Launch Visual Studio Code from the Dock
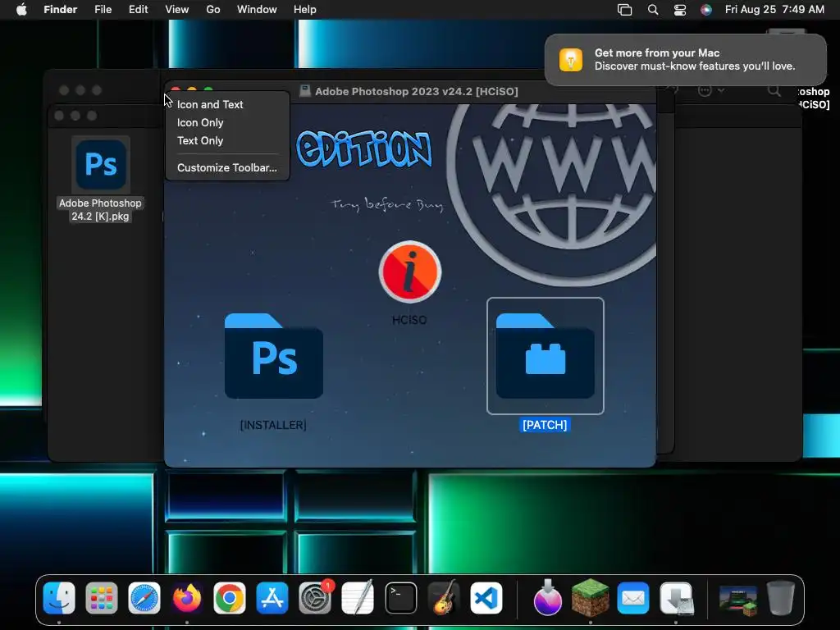Screen dimensions: 840x630 [486, 598]
